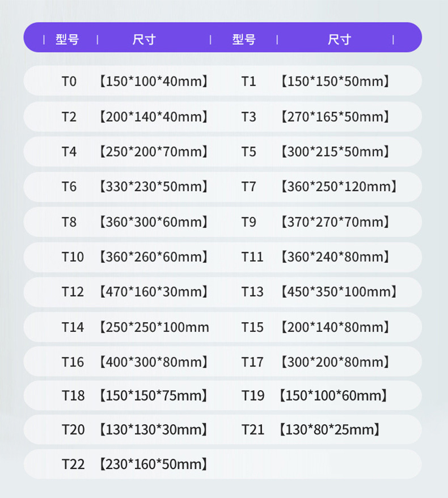Click the T21 model label

point(253,430)
